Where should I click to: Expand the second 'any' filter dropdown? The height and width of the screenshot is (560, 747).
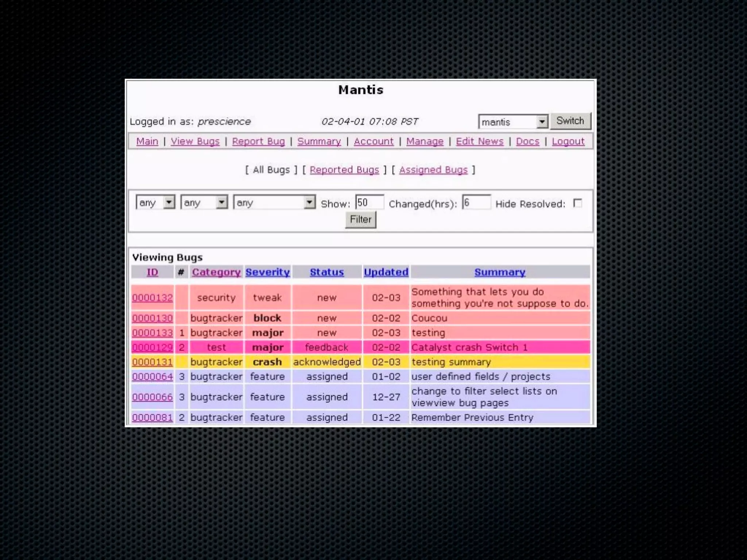(221, 202)
